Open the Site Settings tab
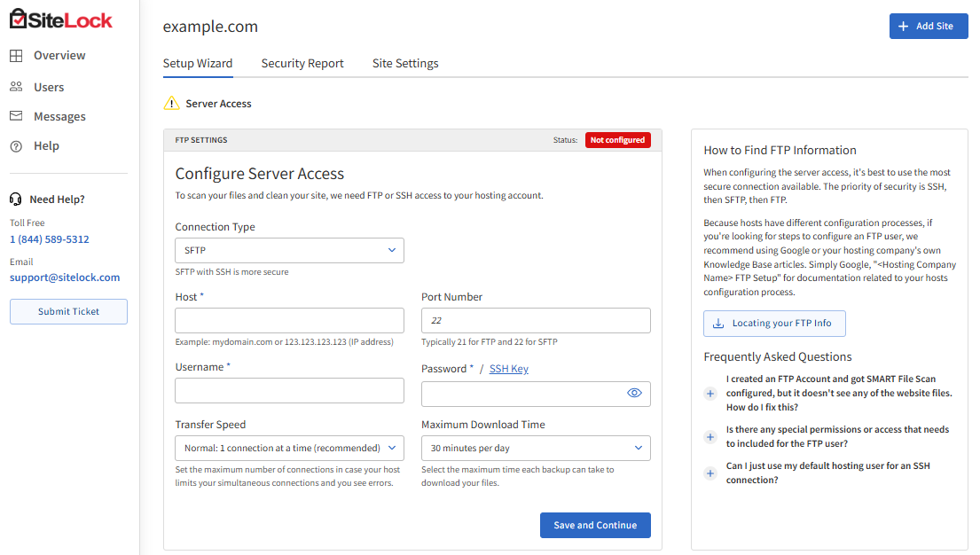 coord(405,63)
